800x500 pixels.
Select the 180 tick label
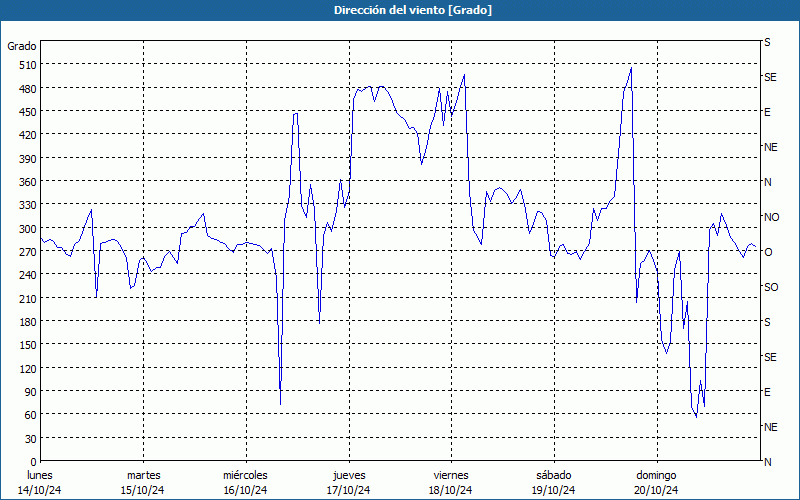(x=28, y=322)
